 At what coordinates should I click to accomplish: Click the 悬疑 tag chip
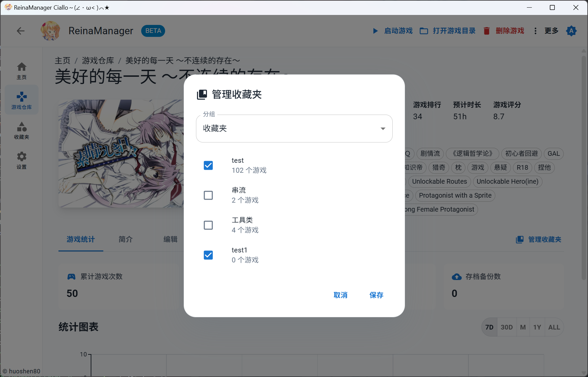[x=501, y=167]
